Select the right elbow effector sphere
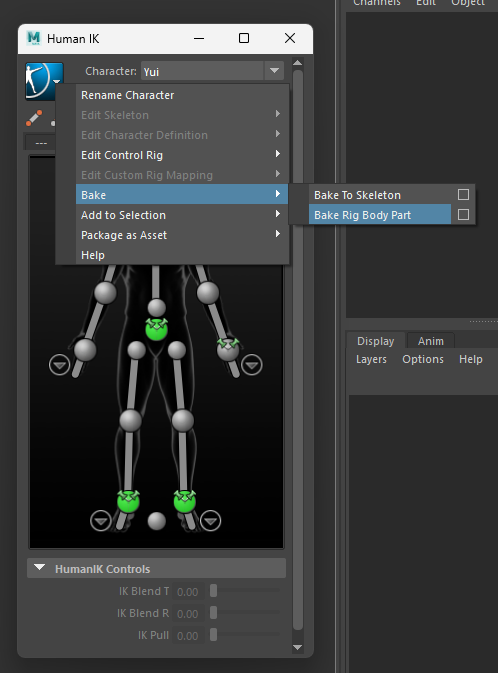This screenshot has width=498, height=673. 105,293
